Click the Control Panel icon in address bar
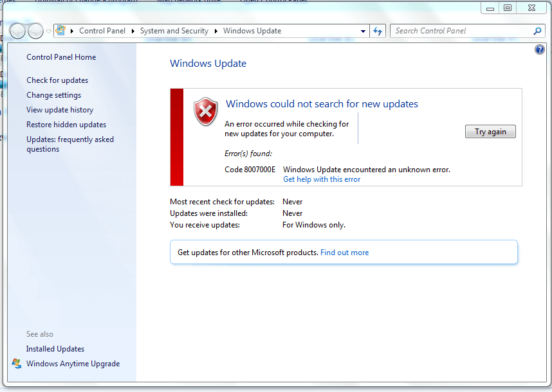The width and height of the screenshot is (552, 392). [60, 31]
